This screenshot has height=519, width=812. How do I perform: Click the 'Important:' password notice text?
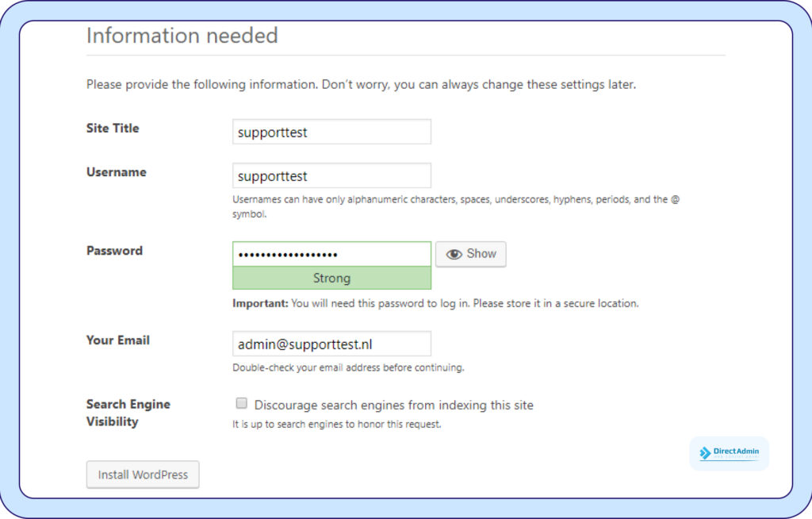click(435, 303)
